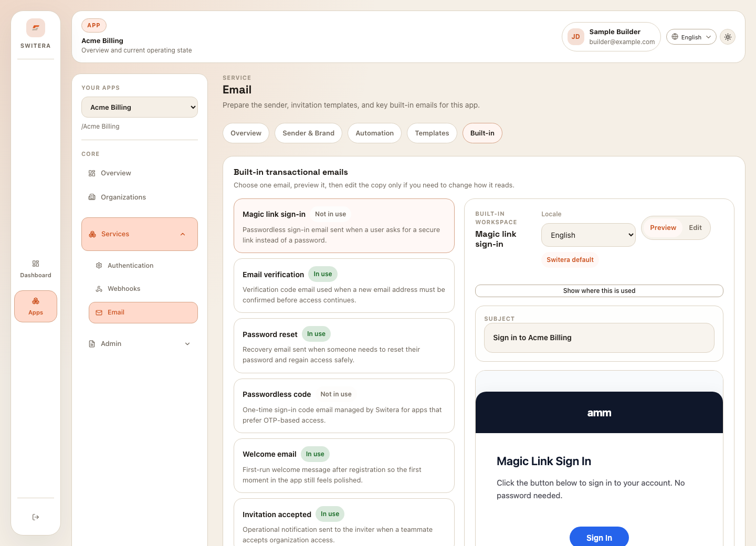Select Welcome email card
Viewport: 756px width, 546px height.
tap(344, 466)
